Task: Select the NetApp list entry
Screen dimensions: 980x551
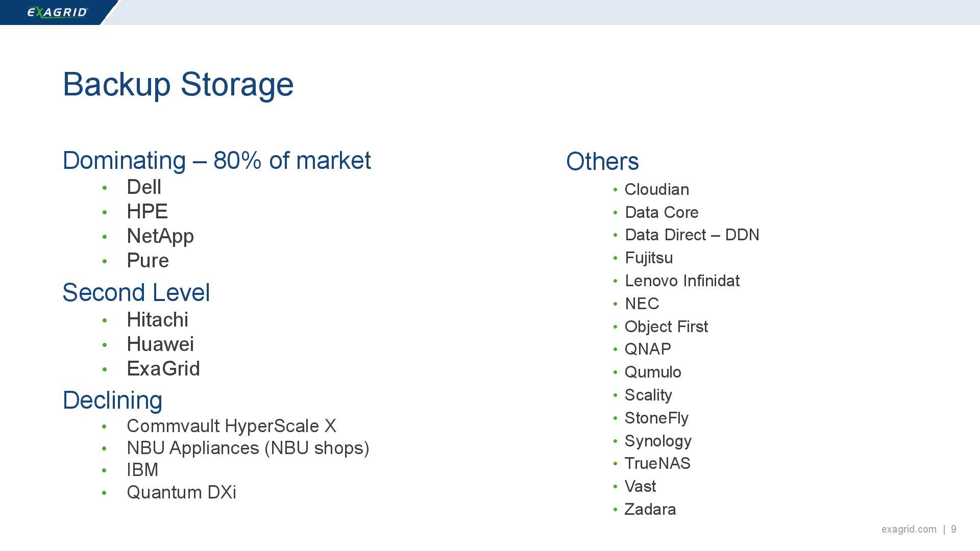Action: pos(160,236)
